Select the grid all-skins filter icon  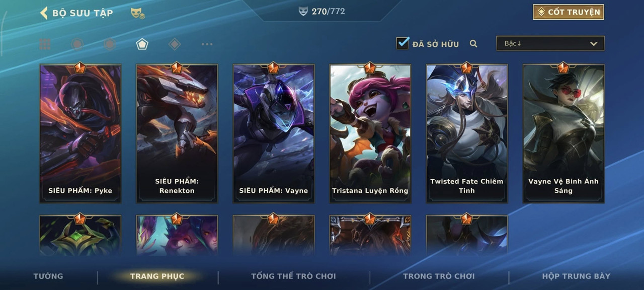(x=45, y=44)
